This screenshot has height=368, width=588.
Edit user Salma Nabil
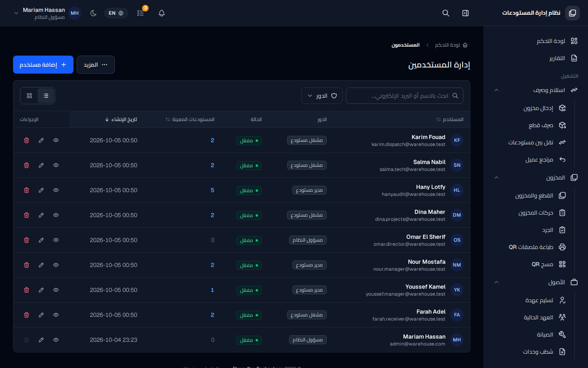click(x=41, y=165)
